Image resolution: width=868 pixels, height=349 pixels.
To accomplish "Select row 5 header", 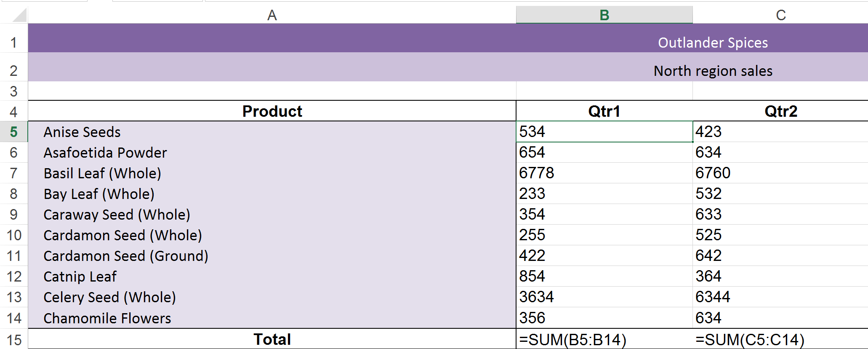I will click(x=14, y=132).
